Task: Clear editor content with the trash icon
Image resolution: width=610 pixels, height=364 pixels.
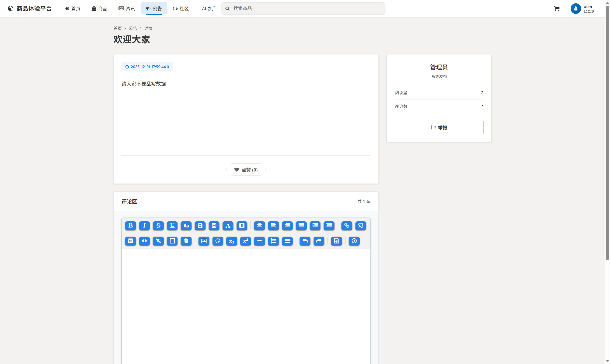Action: (x=186, y=241)
